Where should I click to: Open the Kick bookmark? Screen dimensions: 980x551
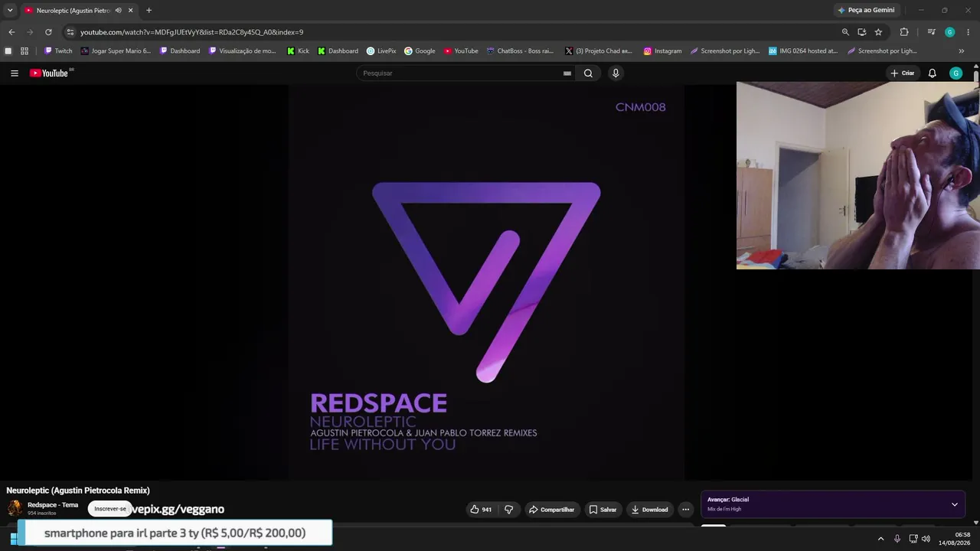tap(298, 51)
